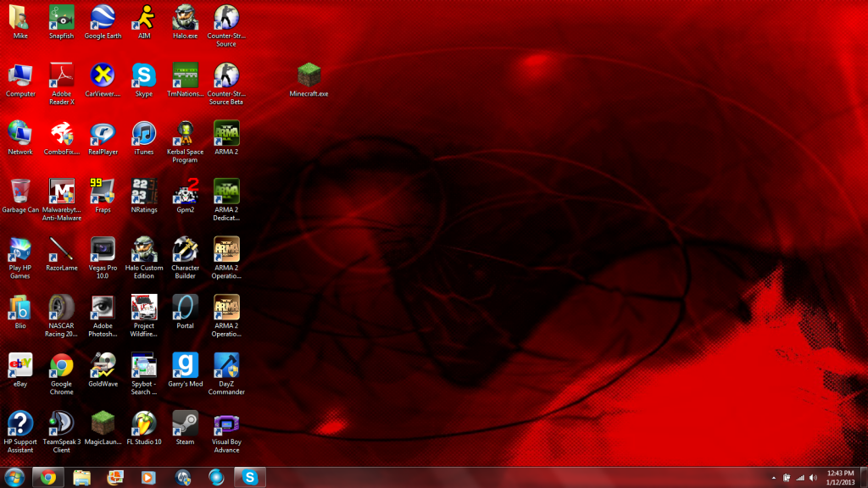This screenshot has height=488, width=868.
Task: Select the ARMA 2 desktop shortcut
Action: (226, 138)
